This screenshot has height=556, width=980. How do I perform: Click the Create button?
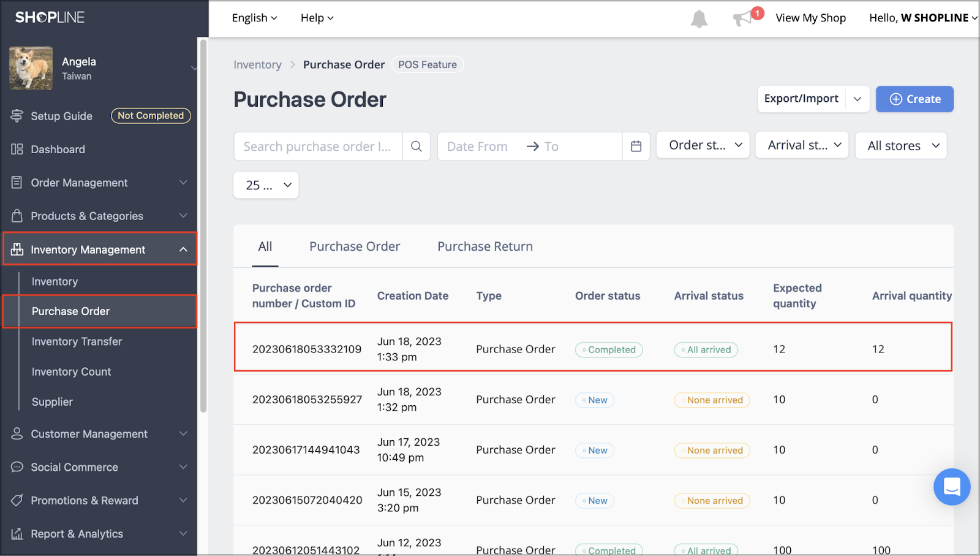click(x=914, y=99)
